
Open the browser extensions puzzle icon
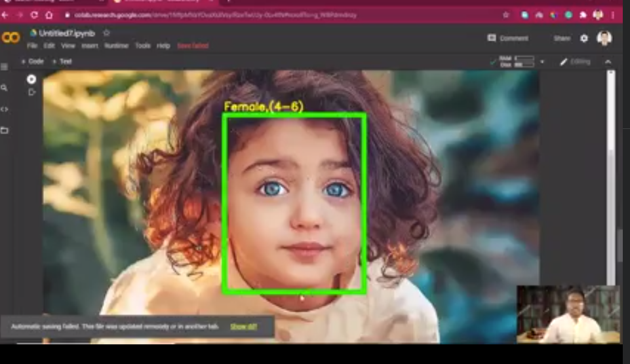[x=583, y=14]
